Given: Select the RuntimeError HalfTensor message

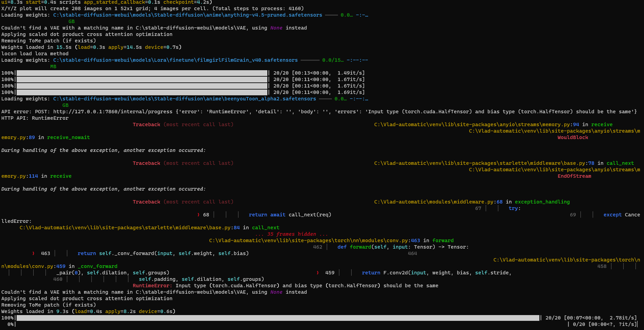Looking at the screenshot, I should point(285,286).
